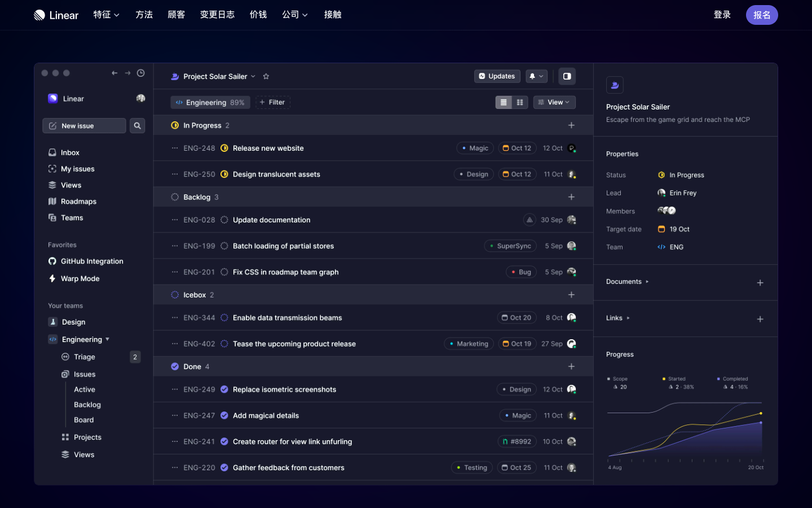The image size is (812, 508).
Task: Click the Filter button
Action: [273, 102]
